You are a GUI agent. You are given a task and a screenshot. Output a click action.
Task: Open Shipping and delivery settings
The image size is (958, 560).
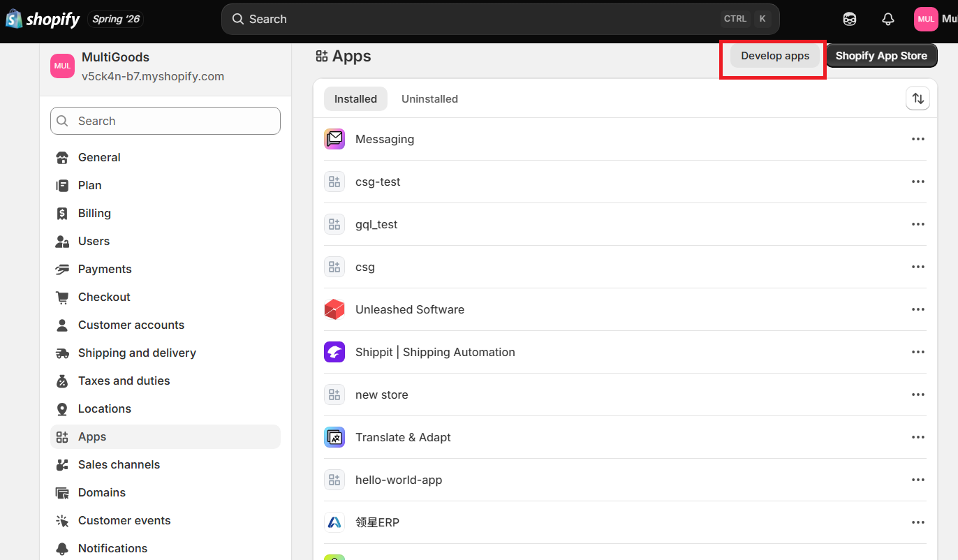[165, 353]
